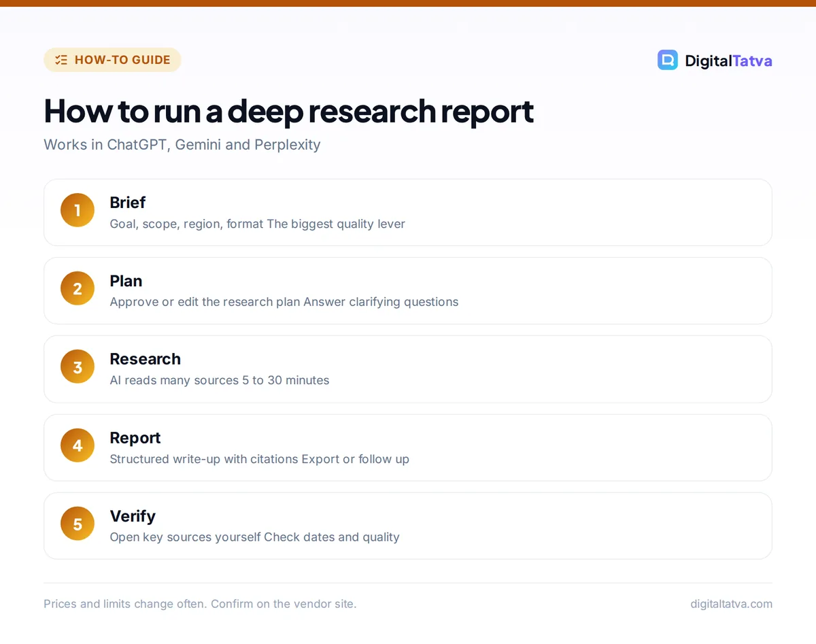Click the step 5 number circle
816x644 pixels.
[78, 524]
